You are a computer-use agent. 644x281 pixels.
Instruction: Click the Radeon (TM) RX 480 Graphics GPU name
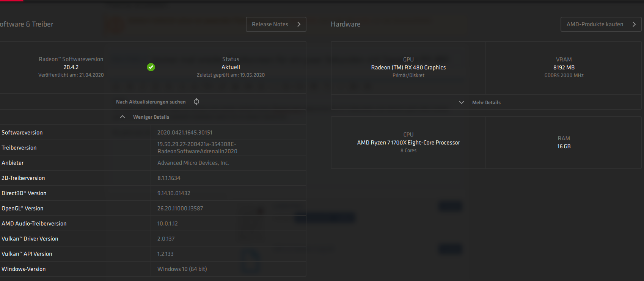(x=408, y=68)
